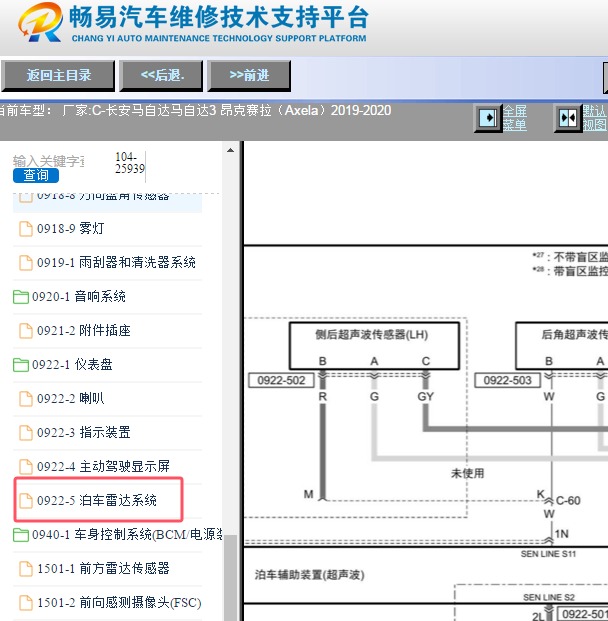
Task: Click the 104-25939 number text
Action: (130, 163)
